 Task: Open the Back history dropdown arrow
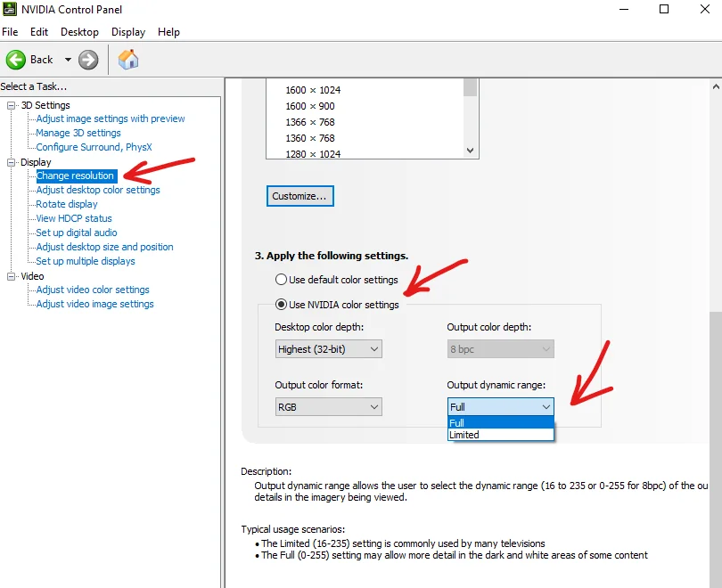tap(68, 60)
